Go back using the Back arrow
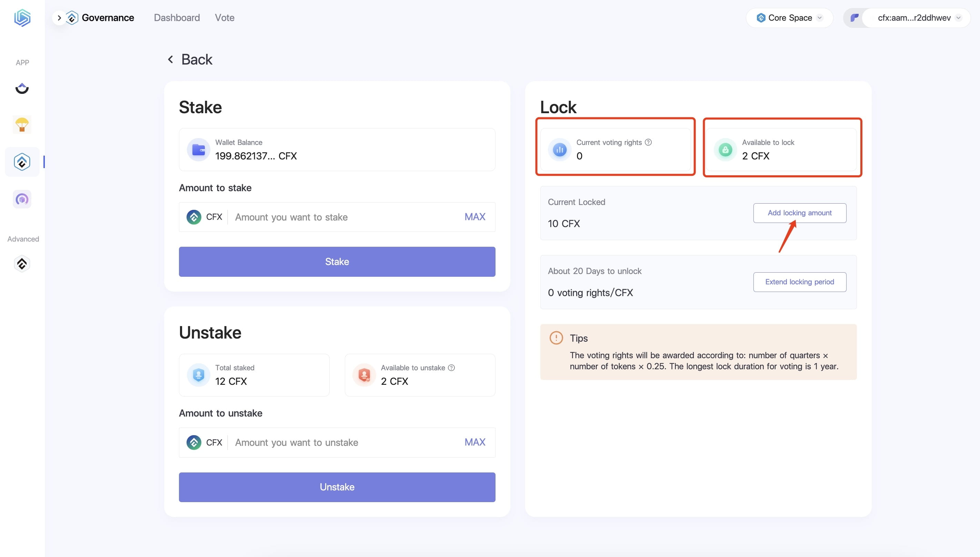The height and width of the screenshot is (557, 980). click(x=170, y=59)
